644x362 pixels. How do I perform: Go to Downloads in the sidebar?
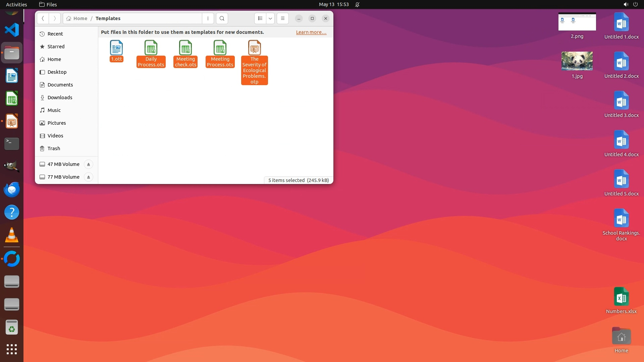60,98
